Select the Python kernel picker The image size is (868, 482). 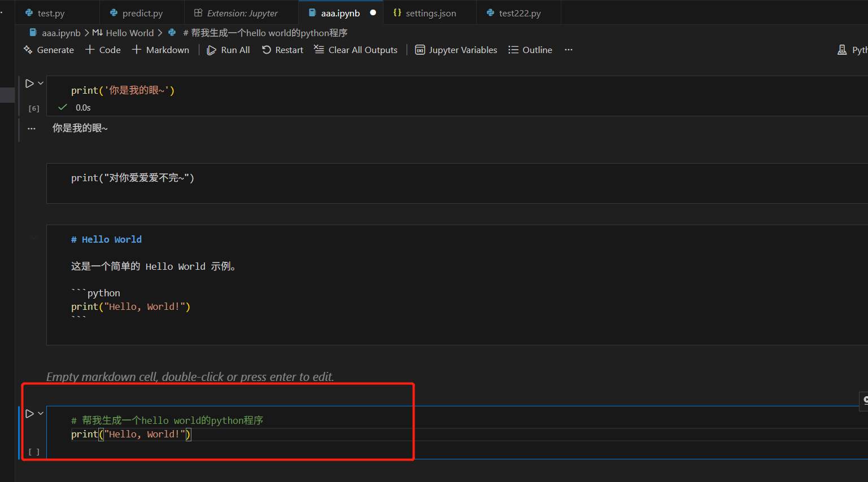point(853,50)
